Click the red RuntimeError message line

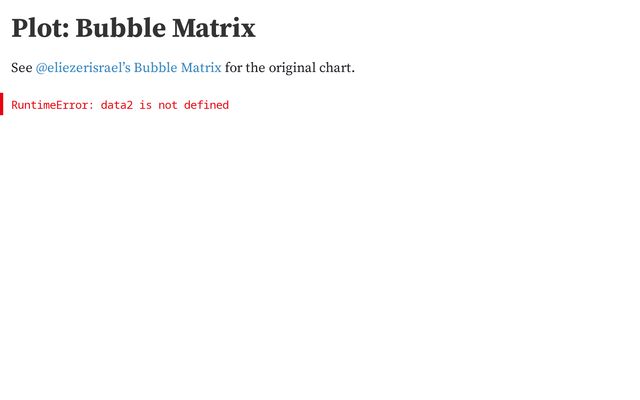[120, 105]
